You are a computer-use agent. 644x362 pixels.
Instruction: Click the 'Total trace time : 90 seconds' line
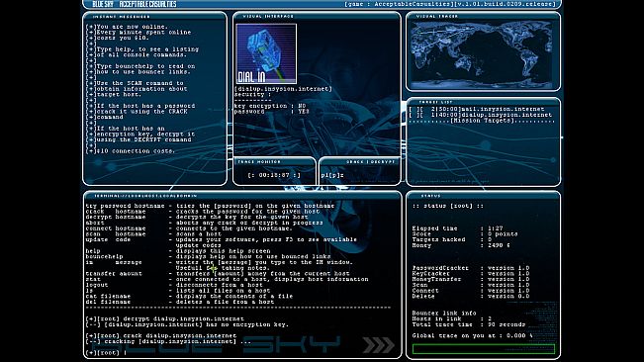(469, 324)
